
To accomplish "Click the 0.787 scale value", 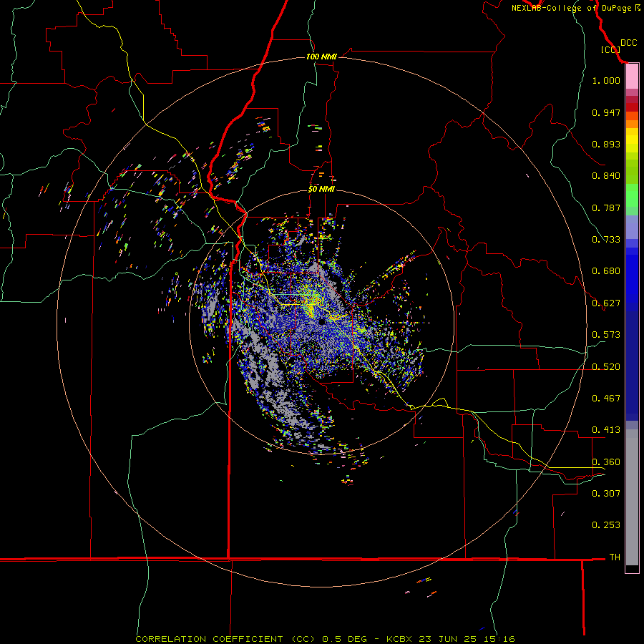I will click(606, 208).
